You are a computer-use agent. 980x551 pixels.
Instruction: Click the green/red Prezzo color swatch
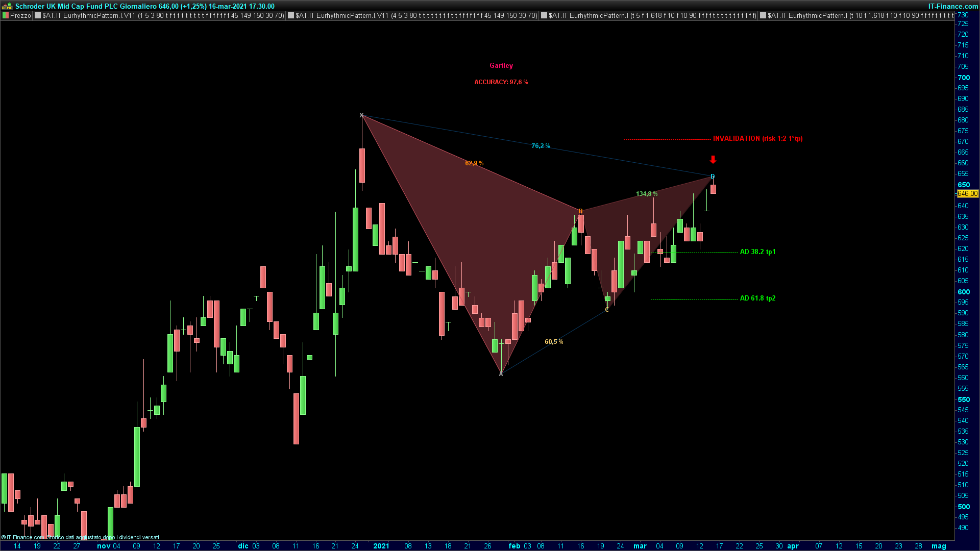[x=6, y=16]
